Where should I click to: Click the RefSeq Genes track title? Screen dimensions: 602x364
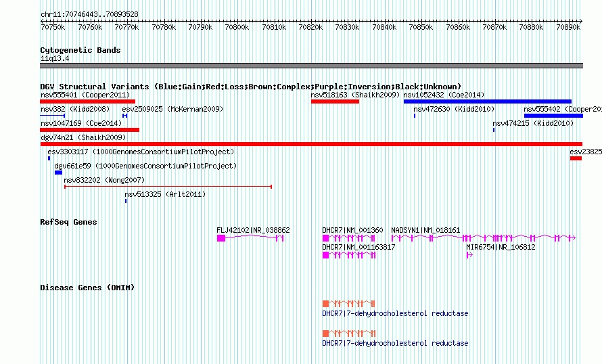[68, 222]
